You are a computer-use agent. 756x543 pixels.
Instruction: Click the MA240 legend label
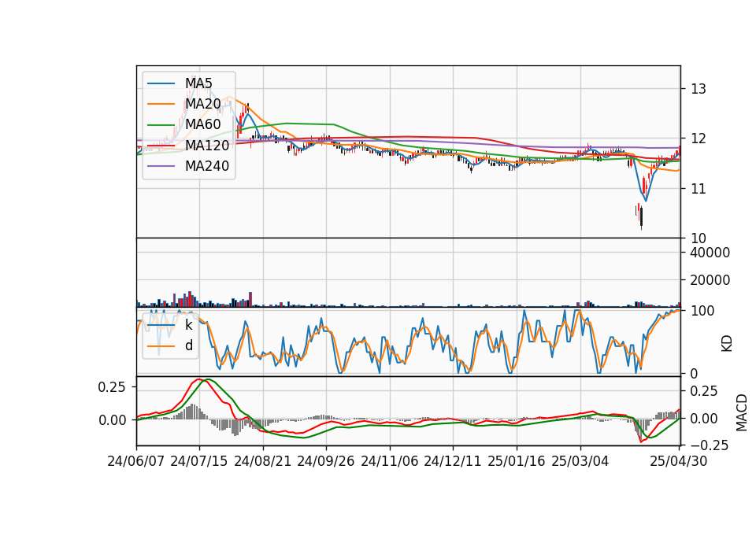(207, 166)
